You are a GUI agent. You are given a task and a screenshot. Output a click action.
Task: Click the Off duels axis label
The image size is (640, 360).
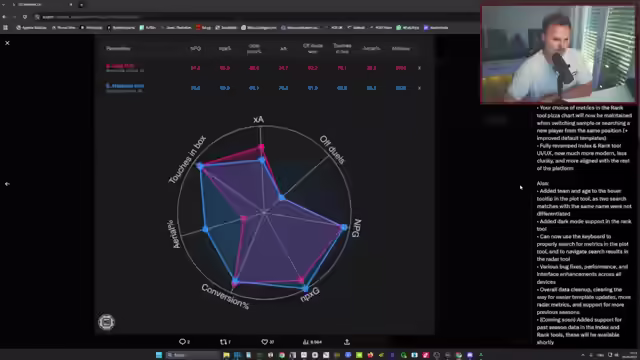333,149
